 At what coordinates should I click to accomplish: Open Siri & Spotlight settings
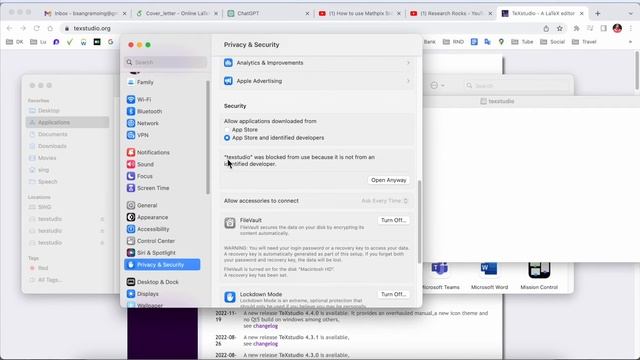click(151, 253)
